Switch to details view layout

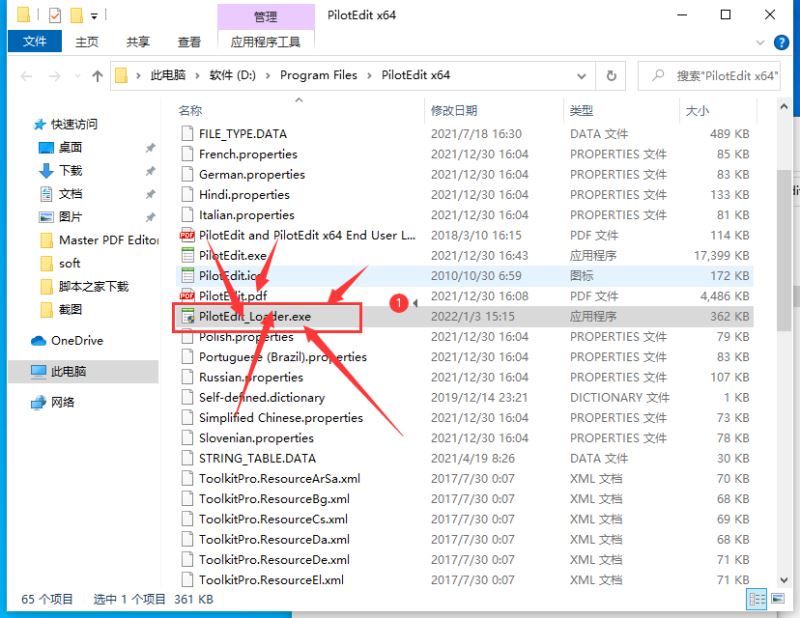coord(757,599)
